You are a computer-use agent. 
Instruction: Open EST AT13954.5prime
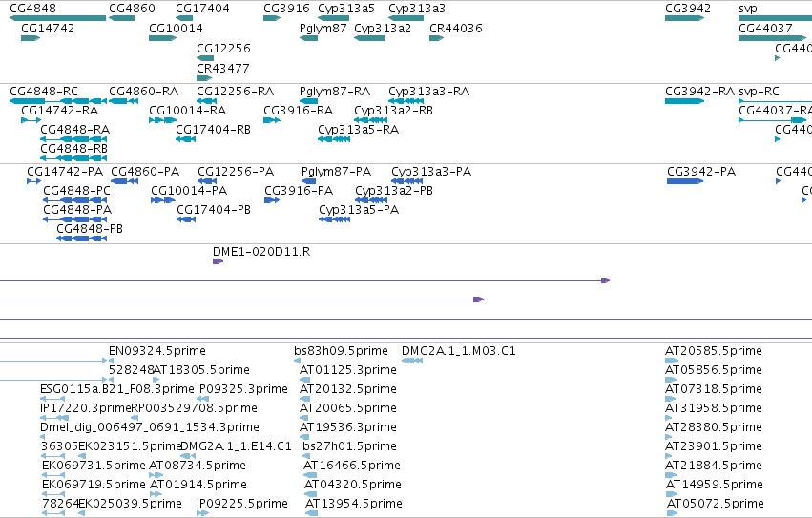click(x=354, y=504)
